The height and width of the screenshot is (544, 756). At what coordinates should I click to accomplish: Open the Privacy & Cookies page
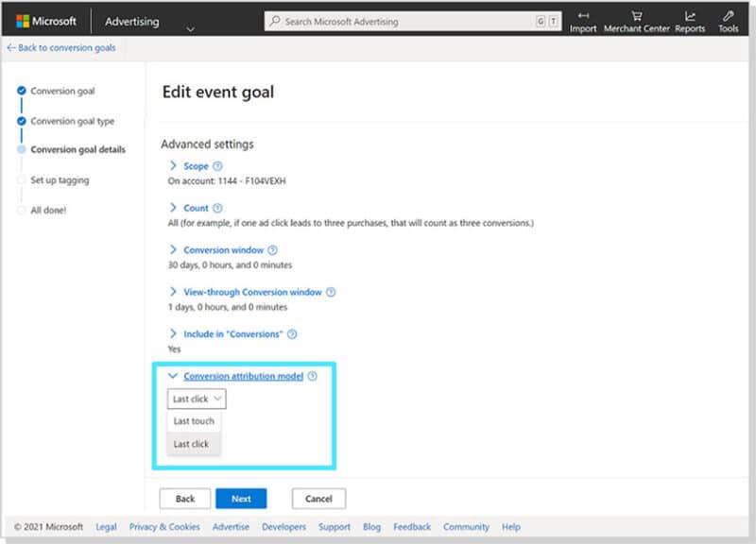(164, 527)
